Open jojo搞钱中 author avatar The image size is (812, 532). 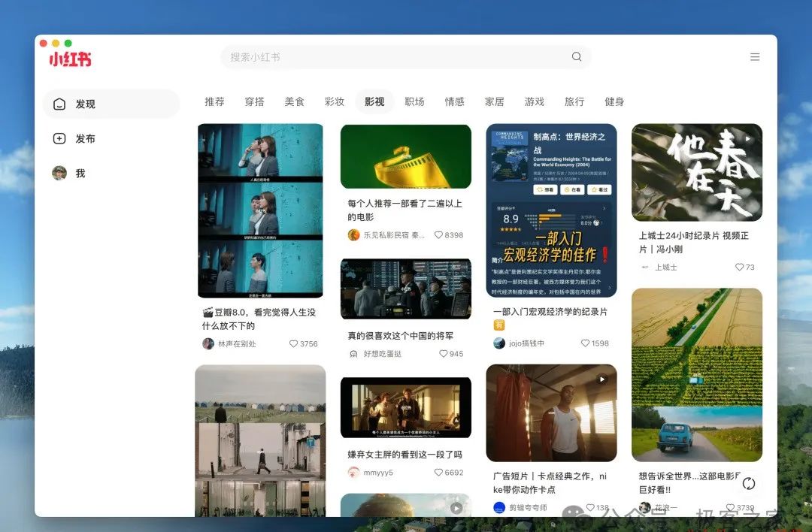pos(499,343)
